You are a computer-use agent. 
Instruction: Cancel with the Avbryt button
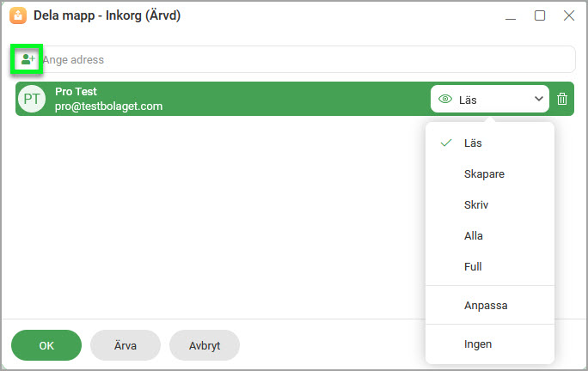pos(205,345)
